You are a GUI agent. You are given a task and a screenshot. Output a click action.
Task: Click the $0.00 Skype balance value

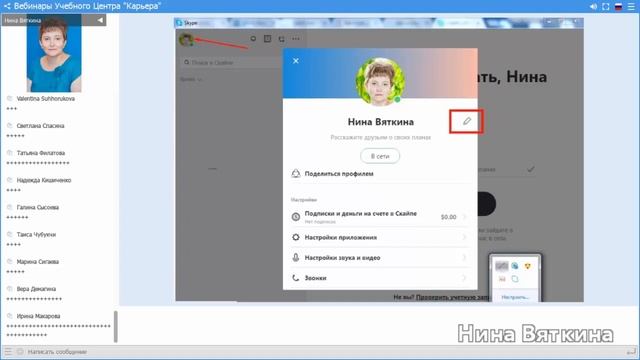[448, 217]
